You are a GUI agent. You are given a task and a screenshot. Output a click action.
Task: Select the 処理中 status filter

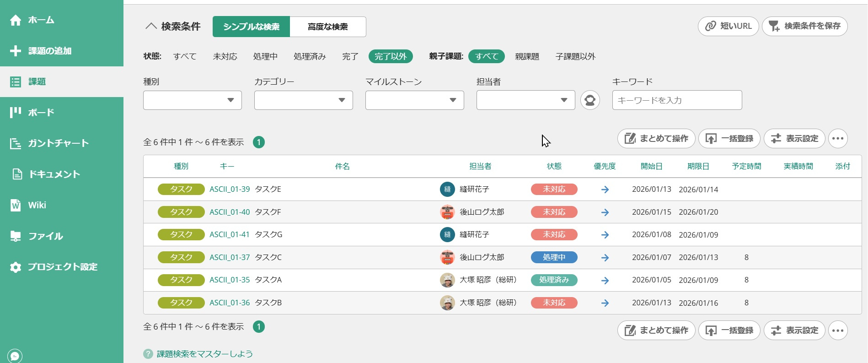[265, 56]
